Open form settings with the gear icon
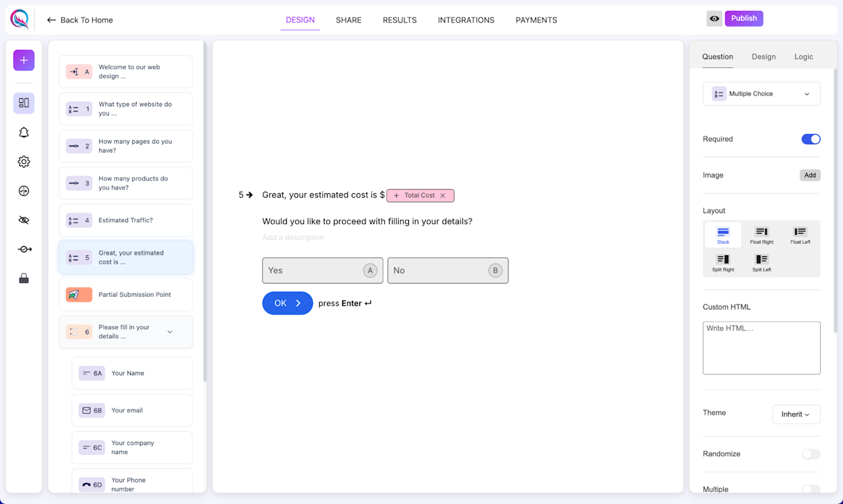Screen dimensions: 843x504 pos(23,161)
